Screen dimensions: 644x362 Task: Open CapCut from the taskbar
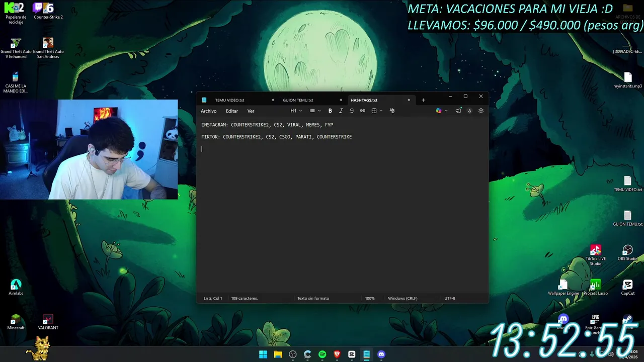pyautogui.click(x=352, y=354)
